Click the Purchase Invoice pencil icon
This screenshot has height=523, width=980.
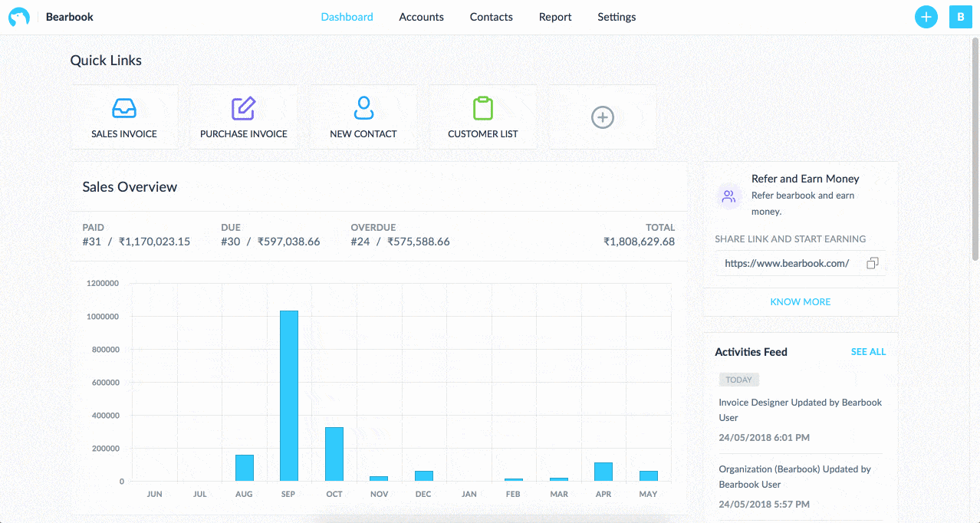click(244, 108)
